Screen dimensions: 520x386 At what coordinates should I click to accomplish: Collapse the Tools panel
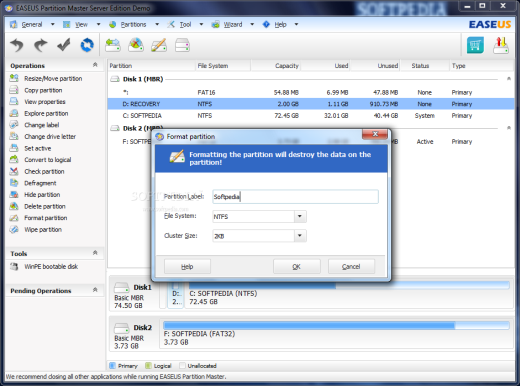95,253
